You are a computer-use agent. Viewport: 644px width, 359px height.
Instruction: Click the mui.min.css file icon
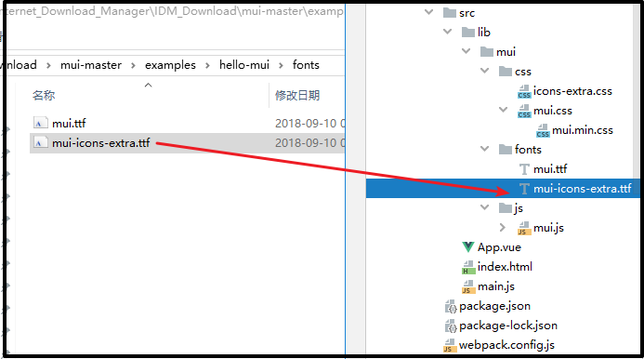tap(543, 130)
